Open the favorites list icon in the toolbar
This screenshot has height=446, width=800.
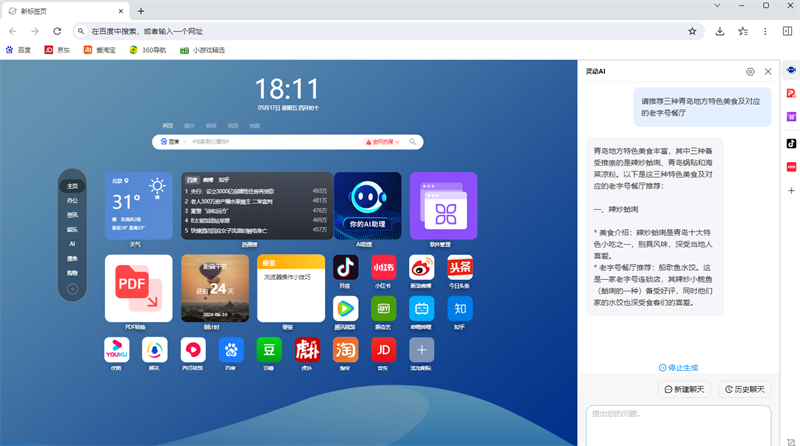(742, 31)
